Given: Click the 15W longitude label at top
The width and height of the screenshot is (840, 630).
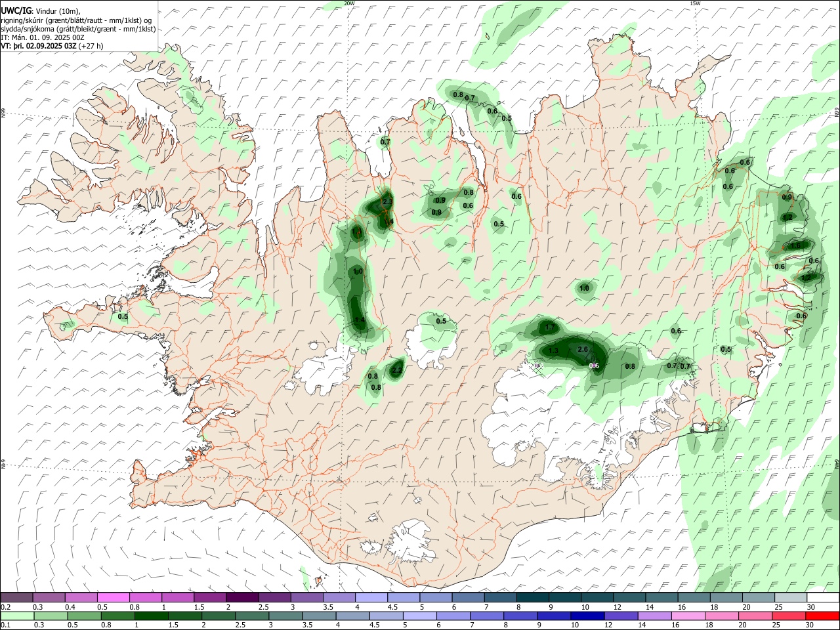Looking at the screenshot, I should [695, 3].
